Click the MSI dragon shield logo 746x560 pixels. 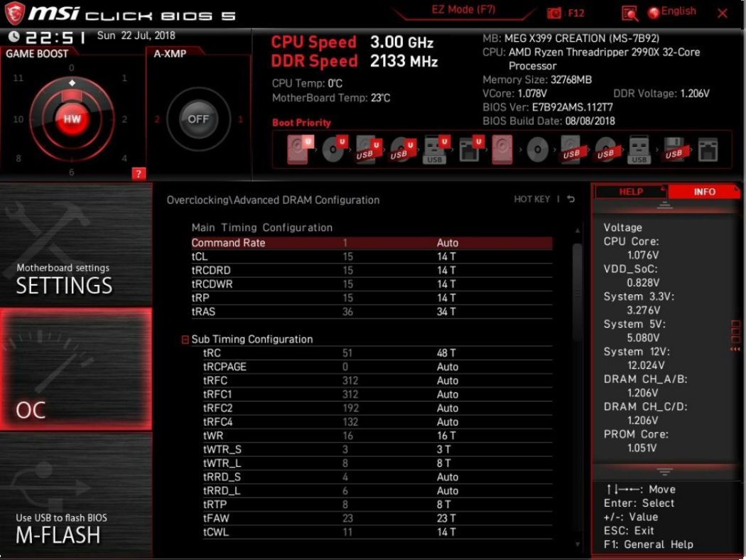(x=14, y=14)
